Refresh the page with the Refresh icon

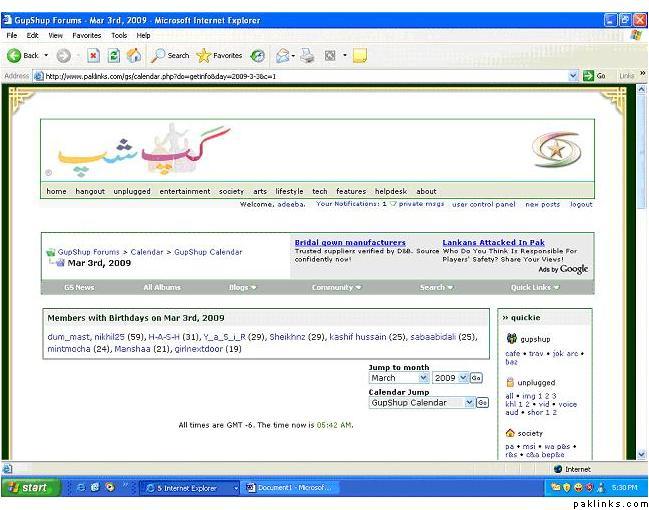point(113,55)
